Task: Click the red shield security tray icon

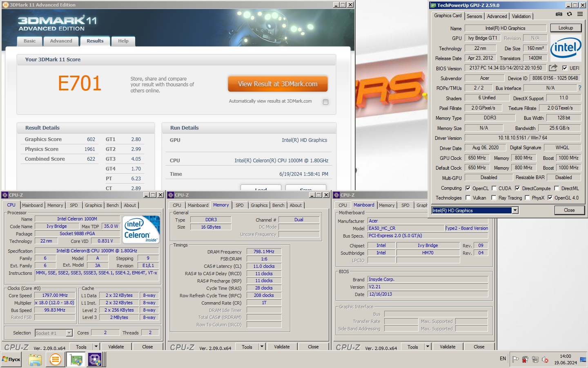Action: (x=525, y=359)
